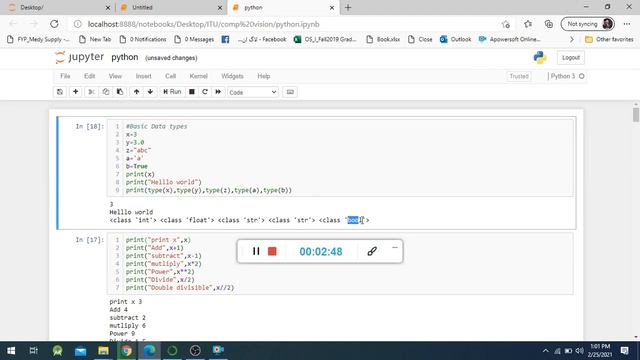This screenshot has height=360, width=640.
Task: Open the Insert menu
Action: point(143,76)
